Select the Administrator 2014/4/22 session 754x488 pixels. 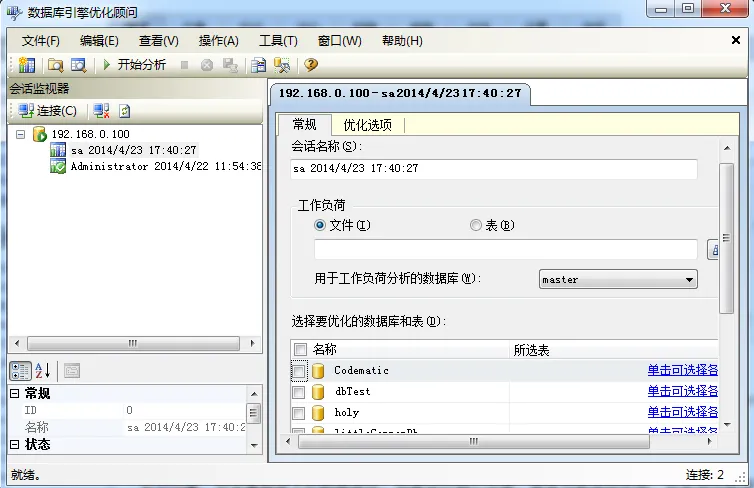coord(165,166)
